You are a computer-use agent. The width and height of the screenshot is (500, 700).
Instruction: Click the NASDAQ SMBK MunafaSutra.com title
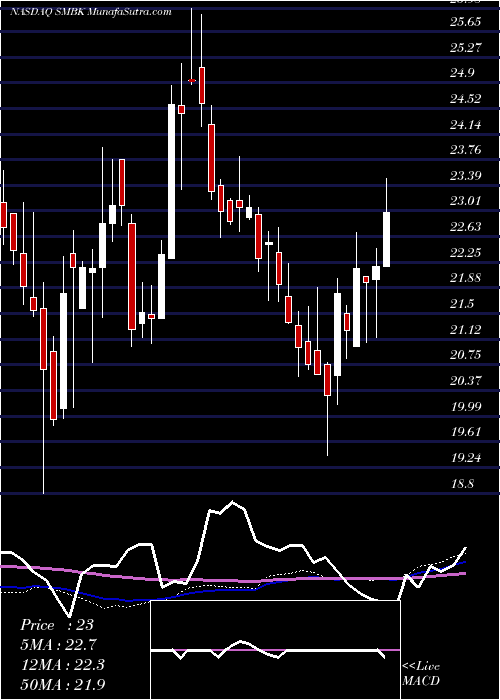tap(91, 12)
